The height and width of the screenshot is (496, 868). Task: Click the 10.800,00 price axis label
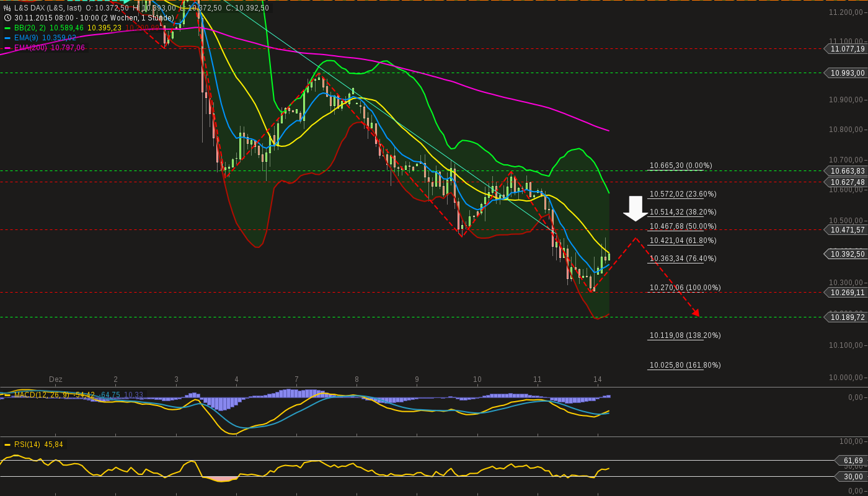846,130
